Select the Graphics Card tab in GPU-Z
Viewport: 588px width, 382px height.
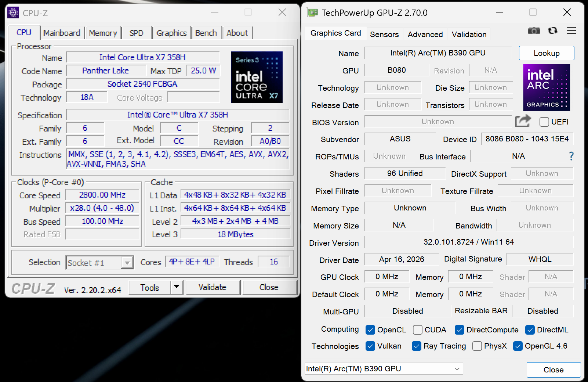336,33
